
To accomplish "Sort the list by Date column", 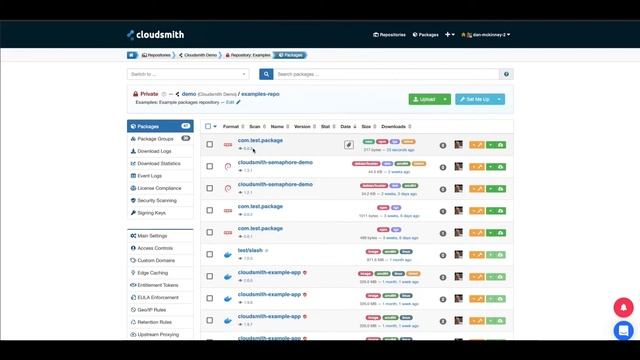I will 348,127.
